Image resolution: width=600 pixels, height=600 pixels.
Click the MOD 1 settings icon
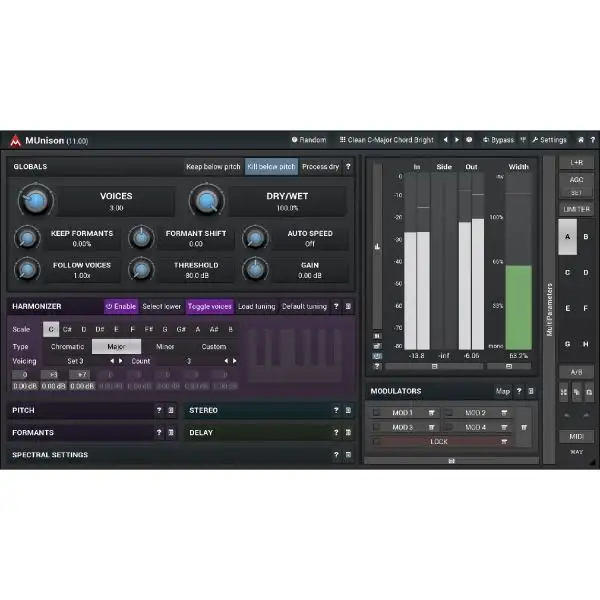(x=432, y=412)
